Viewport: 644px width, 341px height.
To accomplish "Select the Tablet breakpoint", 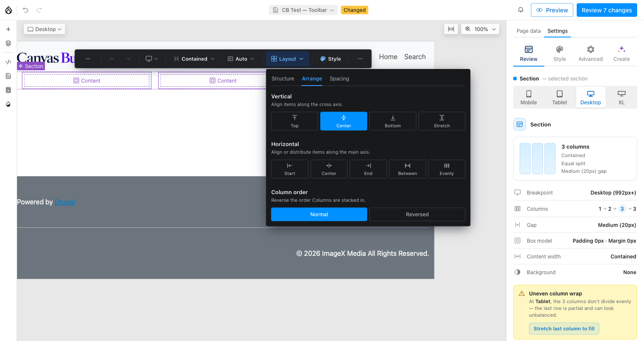I will tap(560, 97).
